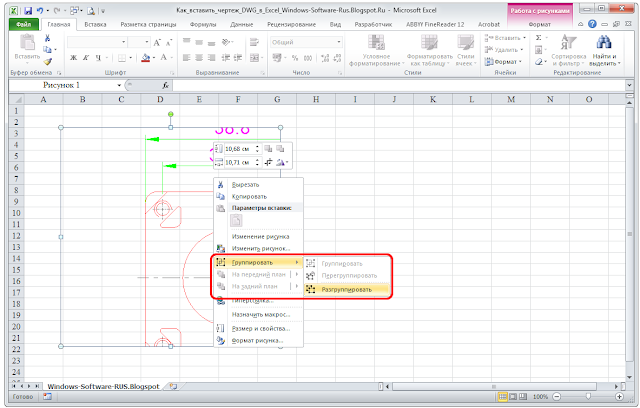Open the number format Общий dropdown
This screenshot has width=640, height=408.
click(339, 42)
